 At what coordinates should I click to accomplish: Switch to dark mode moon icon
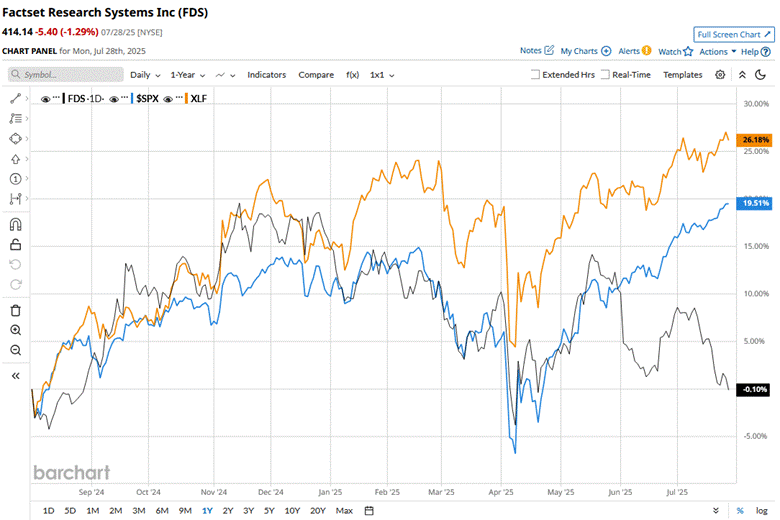coord(760,75)
